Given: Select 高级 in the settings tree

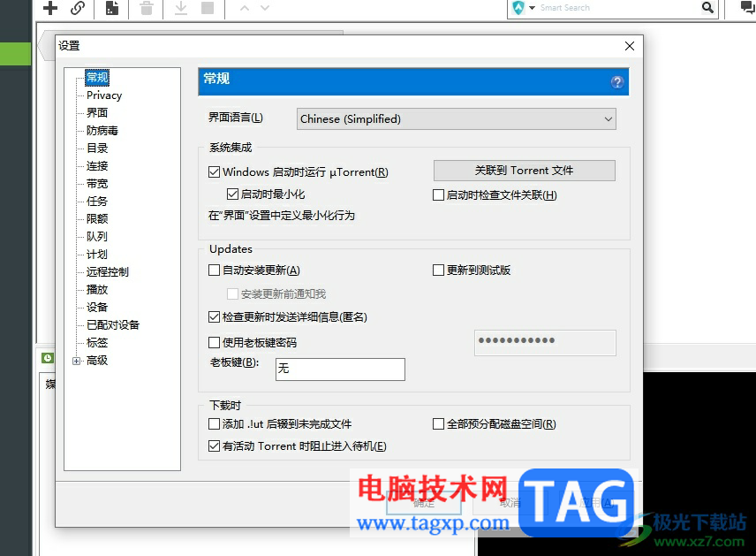Looking at the screenshot, I should click(97, 360).
